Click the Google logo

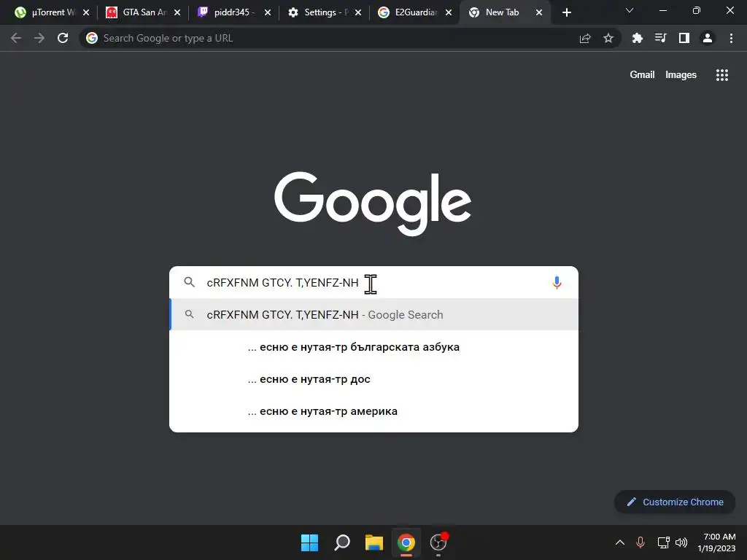click(373, 203)
